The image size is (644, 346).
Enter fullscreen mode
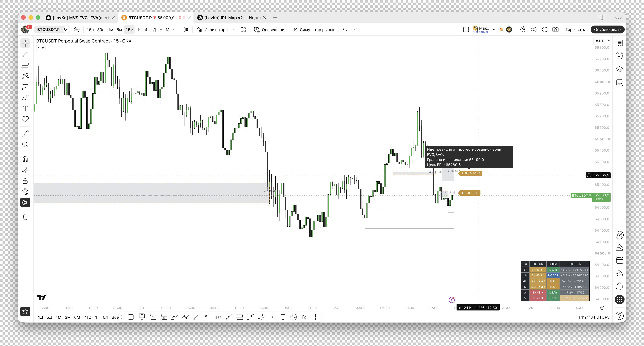[x=544, y=29]
